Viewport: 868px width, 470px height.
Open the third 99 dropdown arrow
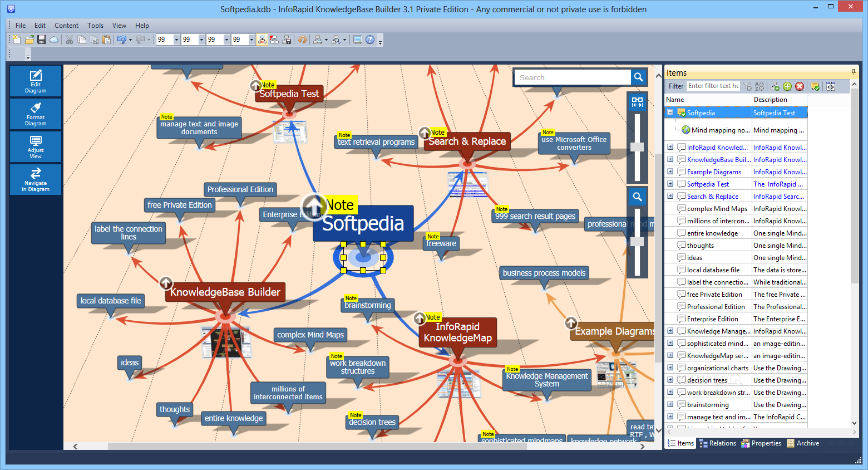point(226,40)
